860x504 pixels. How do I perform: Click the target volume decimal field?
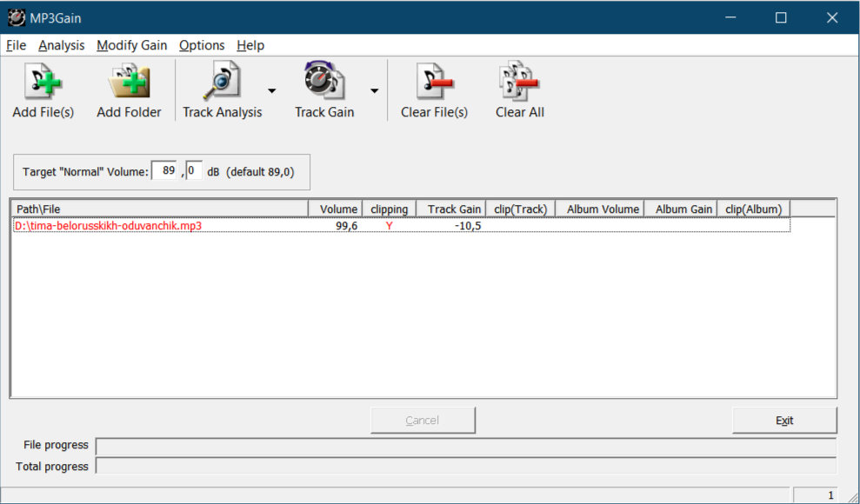[193, 171]
